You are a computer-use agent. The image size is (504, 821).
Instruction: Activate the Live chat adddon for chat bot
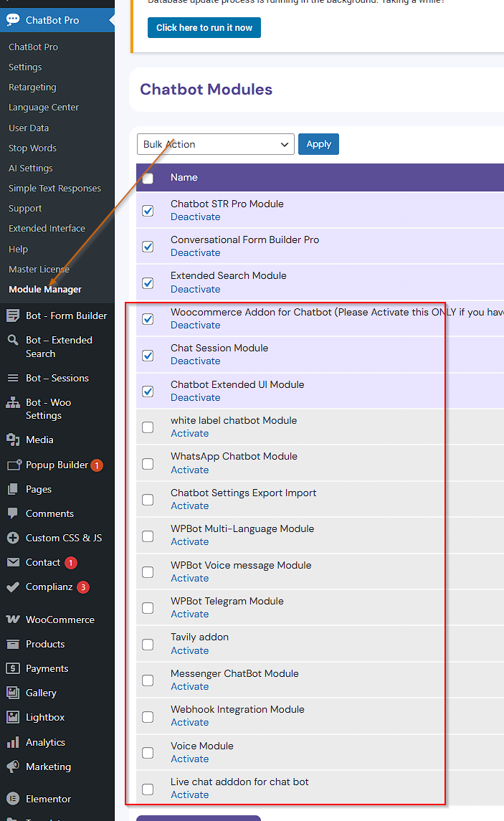189,794
